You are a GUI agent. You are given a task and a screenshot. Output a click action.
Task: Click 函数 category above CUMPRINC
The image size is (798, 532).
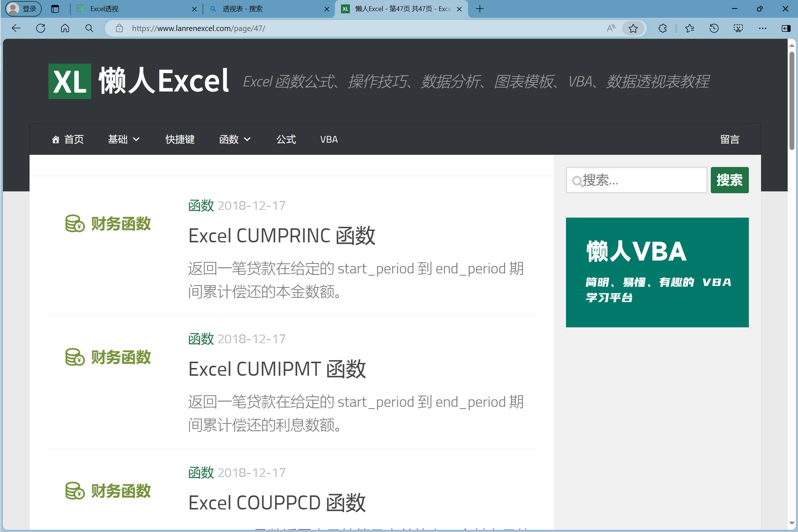(201, 205)
